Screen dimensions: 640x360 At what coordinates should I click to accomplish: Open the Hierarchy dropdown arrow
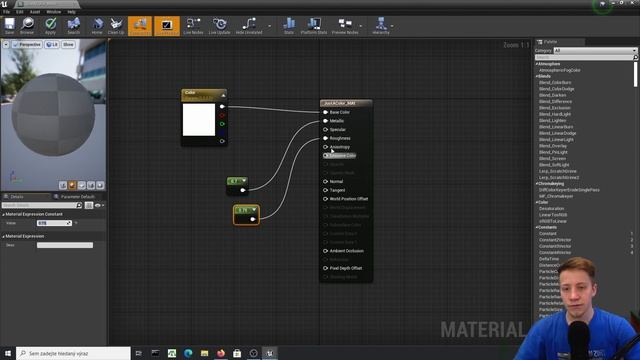coord(392,26)
